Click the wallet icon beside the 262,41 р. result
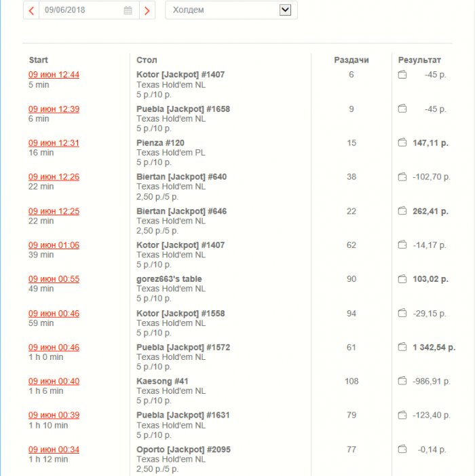475x476 pixels. (x=402, y=210)
